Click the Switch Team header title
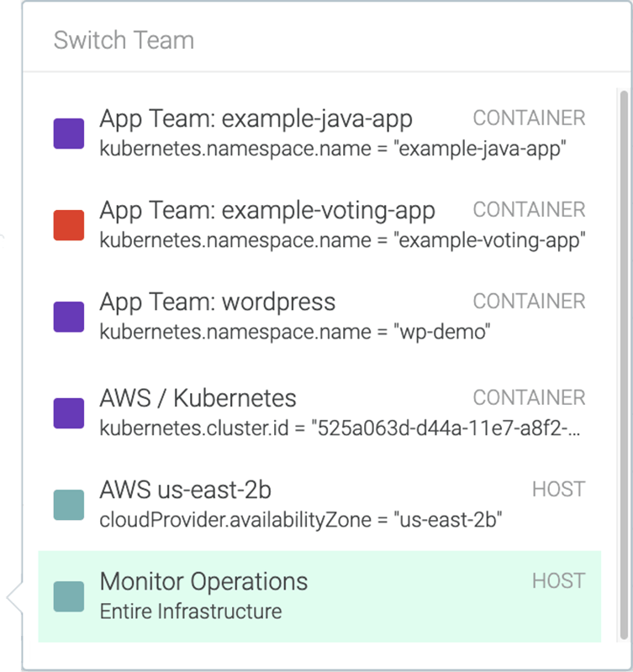633x672 pixels. [124, 40]
